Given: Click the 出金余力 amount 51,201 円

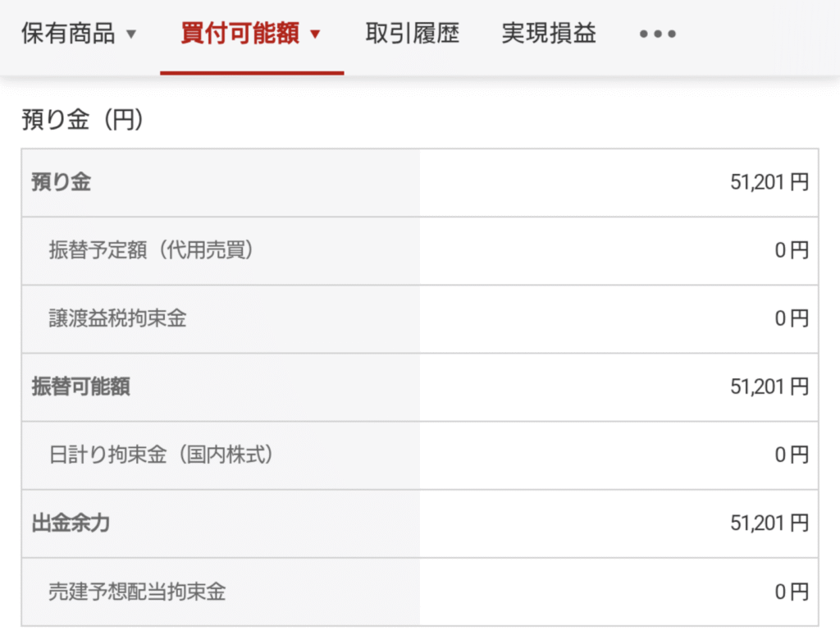Looking at the screenshot, I should [769, 523].
